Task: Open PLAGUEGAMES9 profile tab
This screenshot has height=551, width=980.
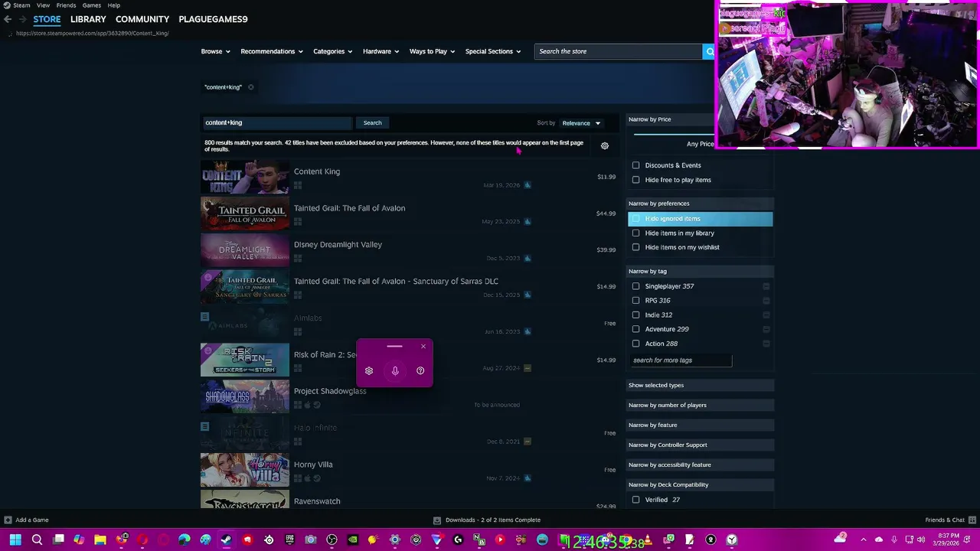Action: 213,19
